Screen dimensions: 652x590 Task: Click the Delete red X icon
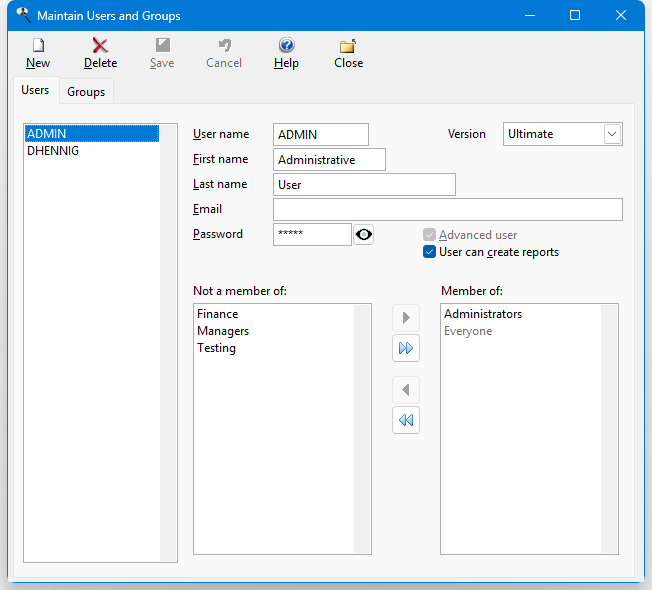100,46
